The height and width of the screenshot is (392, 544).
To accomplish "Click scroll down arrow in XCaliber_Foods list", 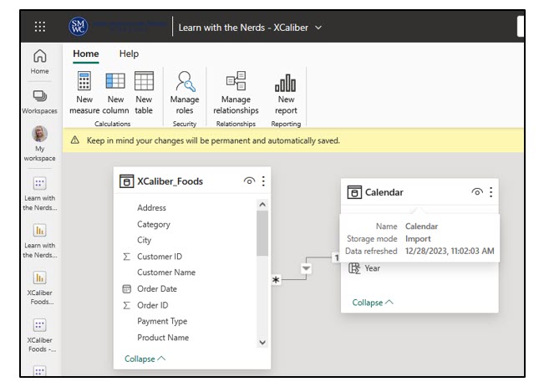I will tap(262, 343).
